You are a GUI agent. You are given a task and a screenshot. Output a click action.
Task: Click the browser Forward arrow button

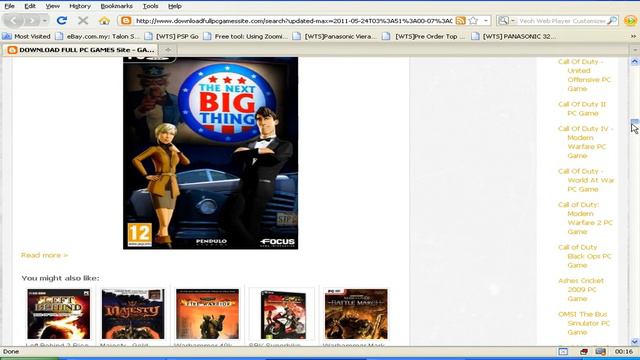pyautogui.click(x=32, y=20)
